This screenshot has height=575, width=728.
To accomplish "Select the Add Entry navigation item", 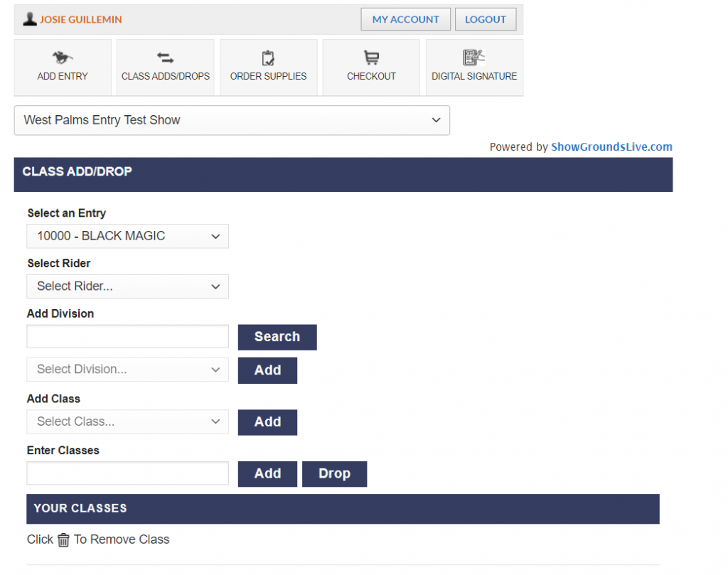I will tap(63, 76).
